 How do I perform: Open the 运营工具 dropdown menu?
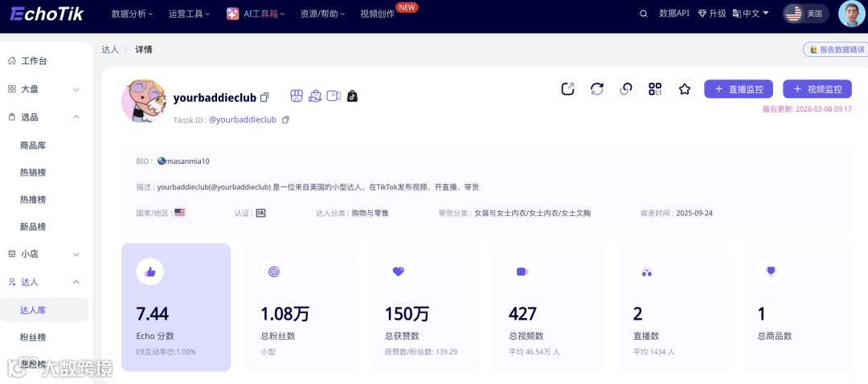coord(190,14)
